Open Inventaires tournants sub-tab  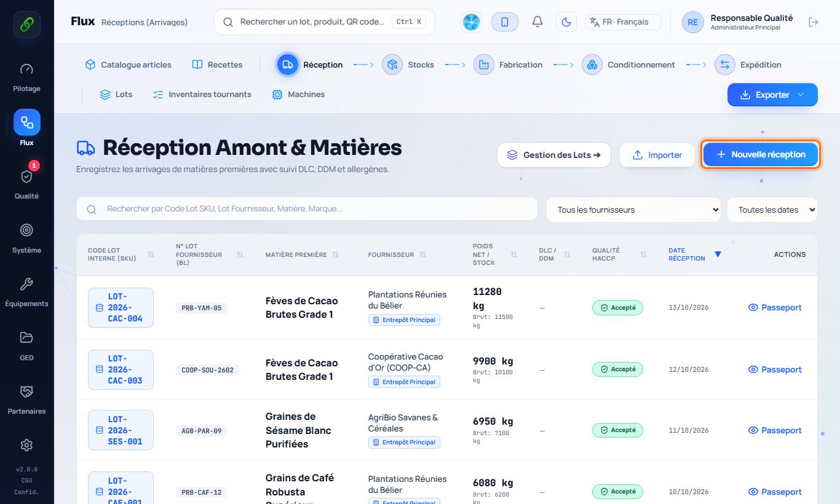pyautogui.click(x=202, y=95)
